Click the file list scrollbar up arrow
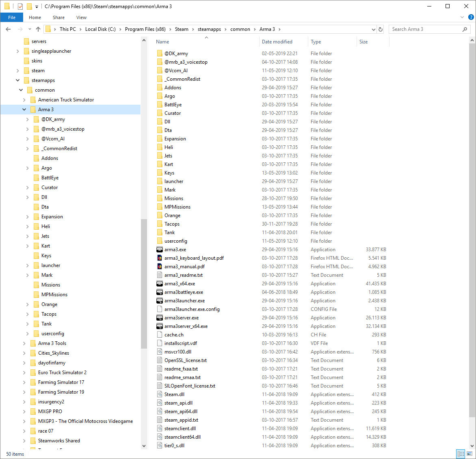The height and width of the screenshot is (459, 476). click(472, 40)
